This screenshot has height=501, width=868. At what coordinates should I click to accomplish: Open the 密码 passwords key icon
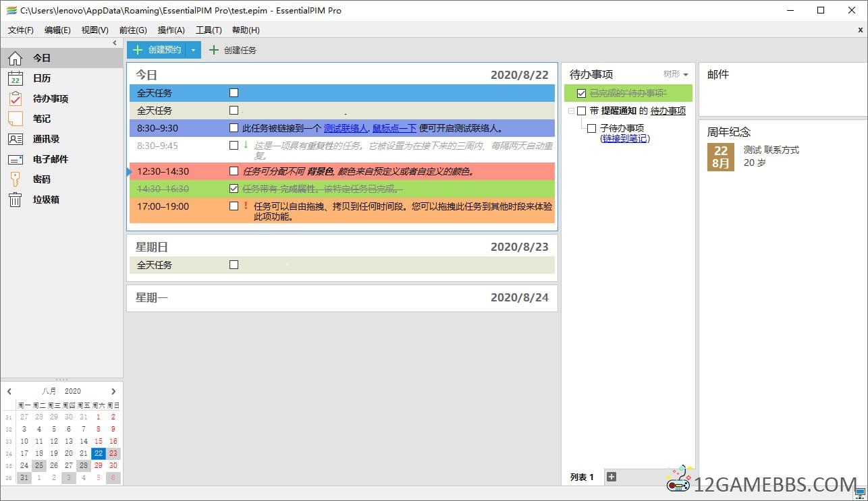15,179
